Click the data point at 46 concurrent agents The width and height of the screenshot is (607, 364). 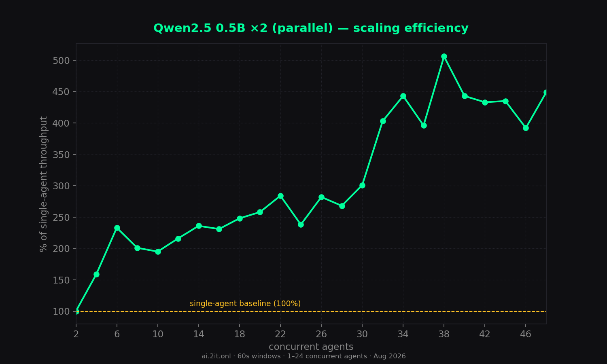pyautogui.click(x=526, y=128)
